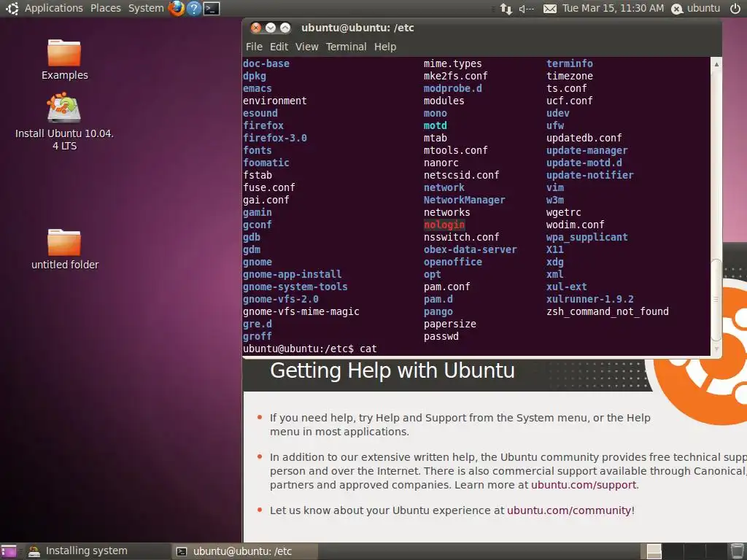Launch Terminal from the panel icon
The image size is (747, 560).
(x=212, y=8)
